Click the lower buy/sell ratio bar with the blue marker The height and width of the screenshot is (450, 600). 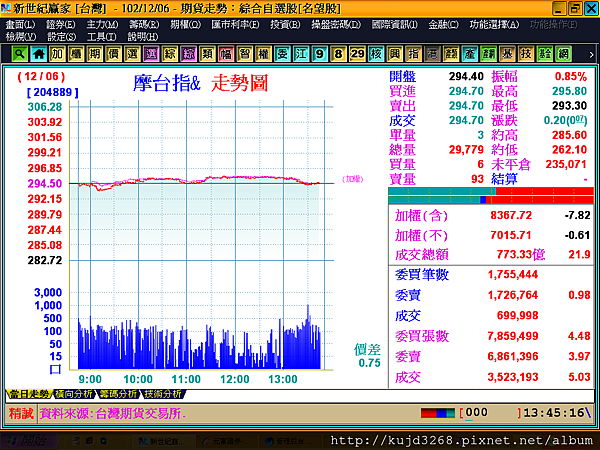tap(491, 199)
